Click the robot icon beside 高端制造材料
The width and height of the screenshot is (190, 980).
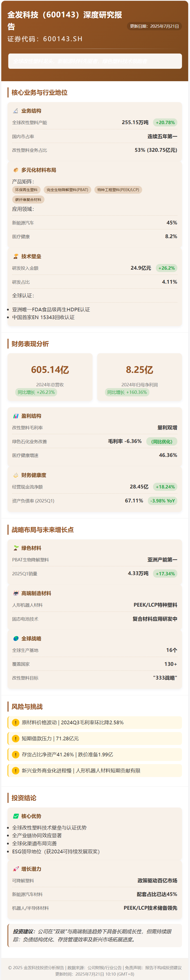pos(16,593)
